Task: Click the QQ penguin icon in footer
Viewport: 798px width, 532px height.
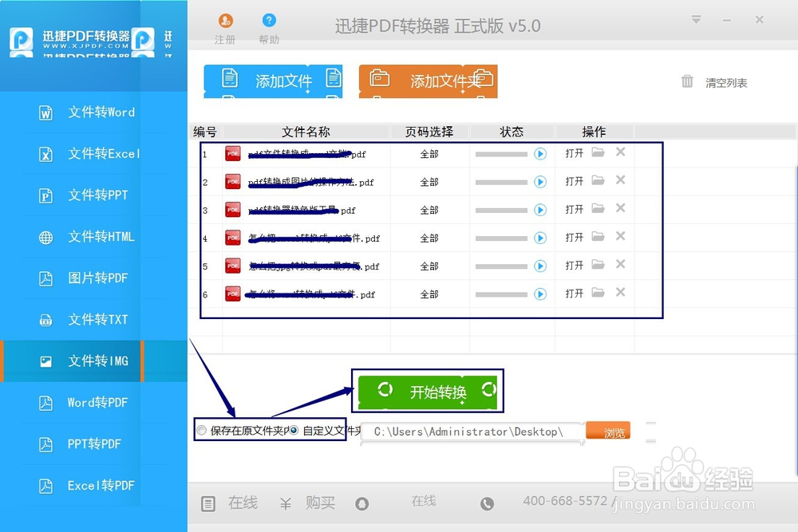Action: pyautogui.click(x=361, y=503)
